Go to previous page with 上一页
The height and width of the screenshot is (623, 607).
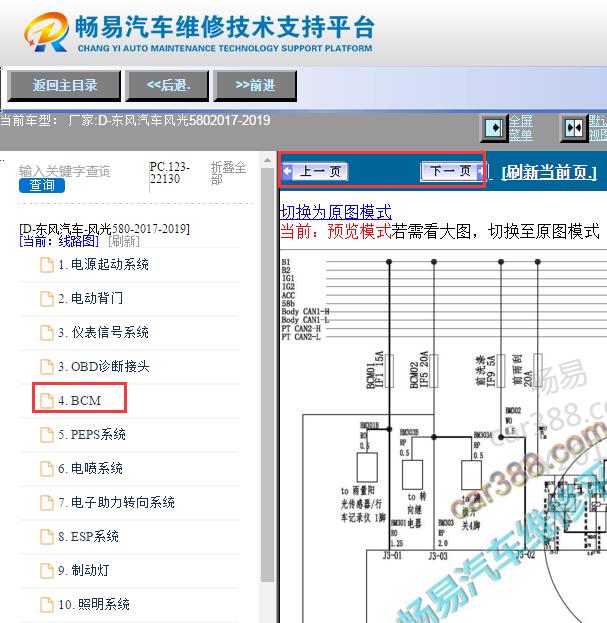click(315, 172)
